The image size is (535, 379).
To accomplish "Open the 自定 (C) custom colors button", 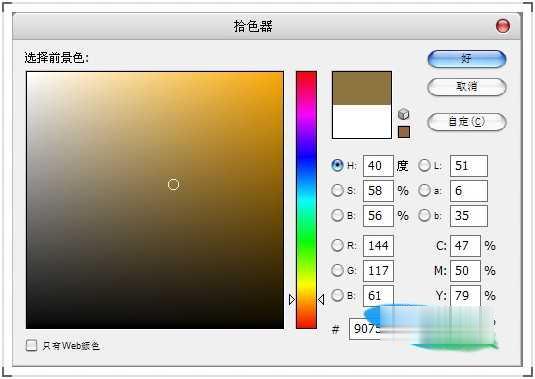I will click(x=466, y=122).
